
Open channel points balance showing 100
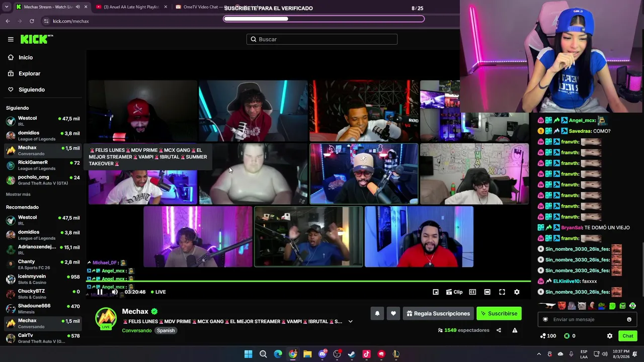(x=548, y=336)
